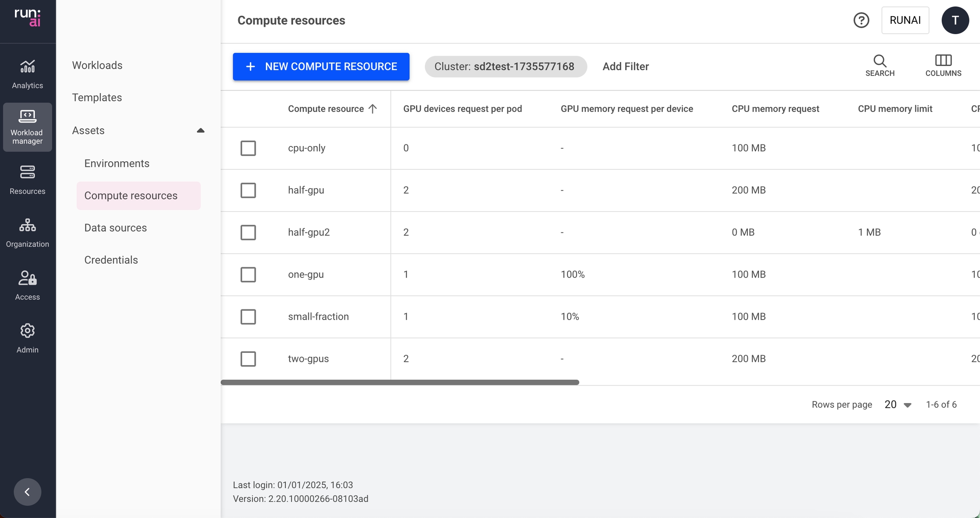Click the horizontal table scrollbar
Image resolution: width=980 pixels, height=518 pixels.
click(400, 382)
